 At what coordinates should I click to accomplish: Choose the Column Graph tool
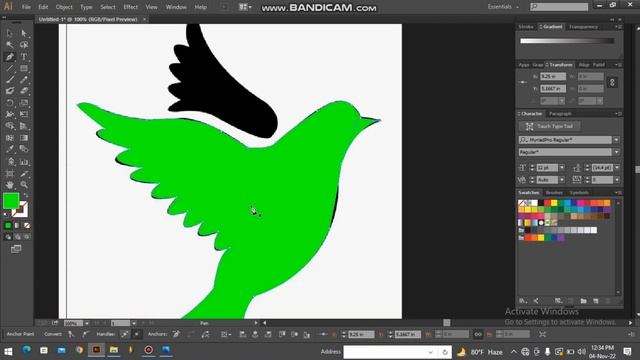(x=24, y=162)
